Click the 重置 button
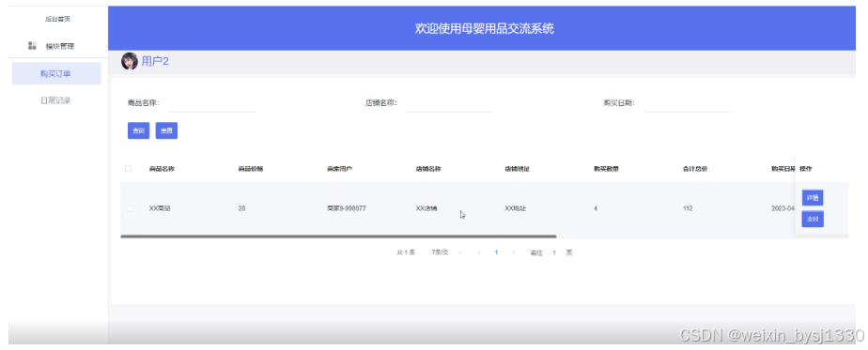Screen dimensions: 868x350 pos(166,131)
